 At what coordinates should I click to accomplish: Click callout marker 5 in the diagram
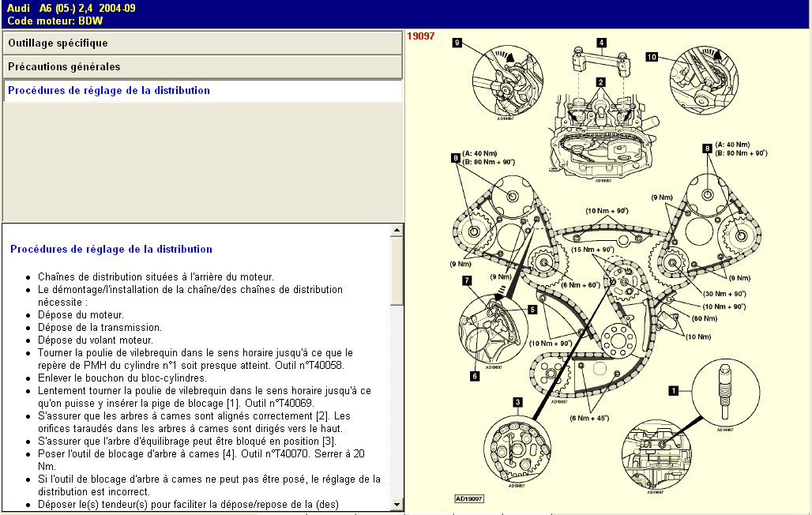tap(532, 310)
